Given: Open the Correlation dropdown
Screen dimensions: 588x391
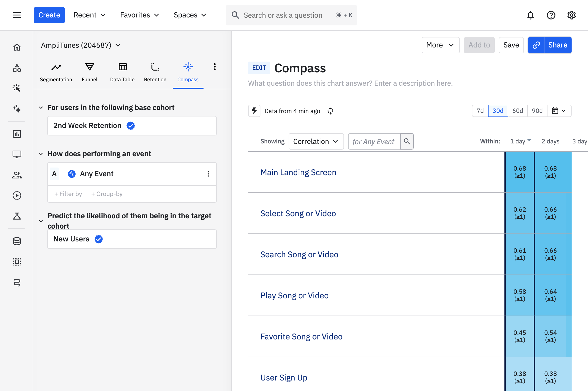Looking at the screenshot, I should pos(316,141).
